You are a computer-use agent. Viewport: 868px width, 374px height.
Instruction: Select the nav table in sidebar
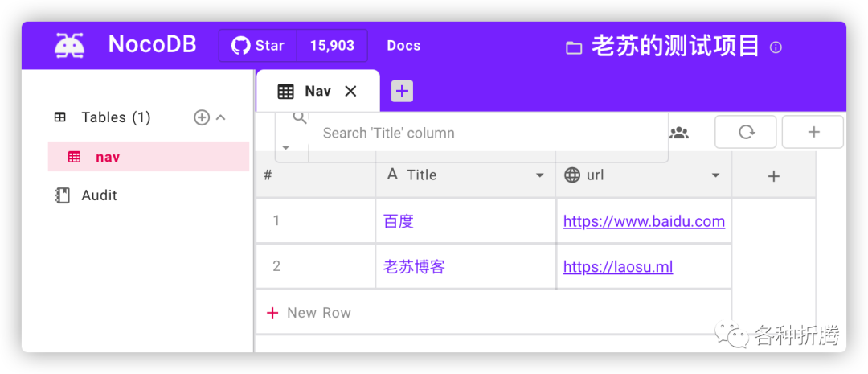[x=149, y=157]
